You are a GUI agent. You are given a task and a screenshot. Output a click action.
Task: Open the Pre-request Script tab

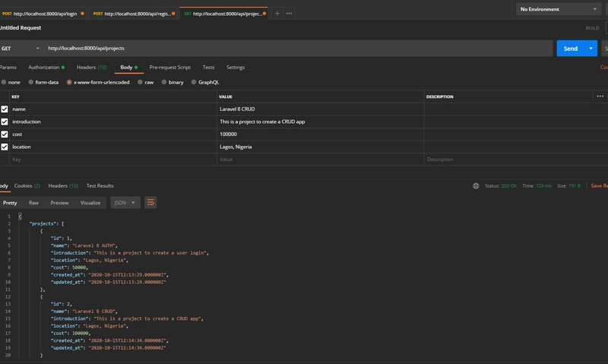pyautogui.click(x=169, y=67)
